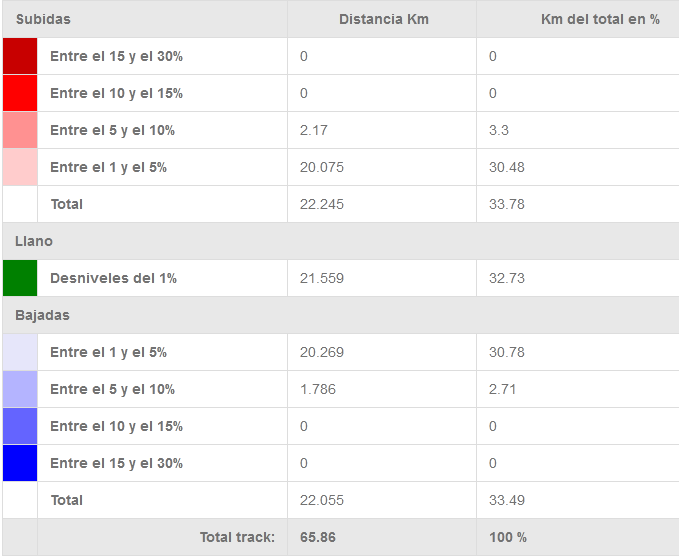Click the pale pink 1–5% climb swatch
Viewport: 679px width, 557px height.
20,167
